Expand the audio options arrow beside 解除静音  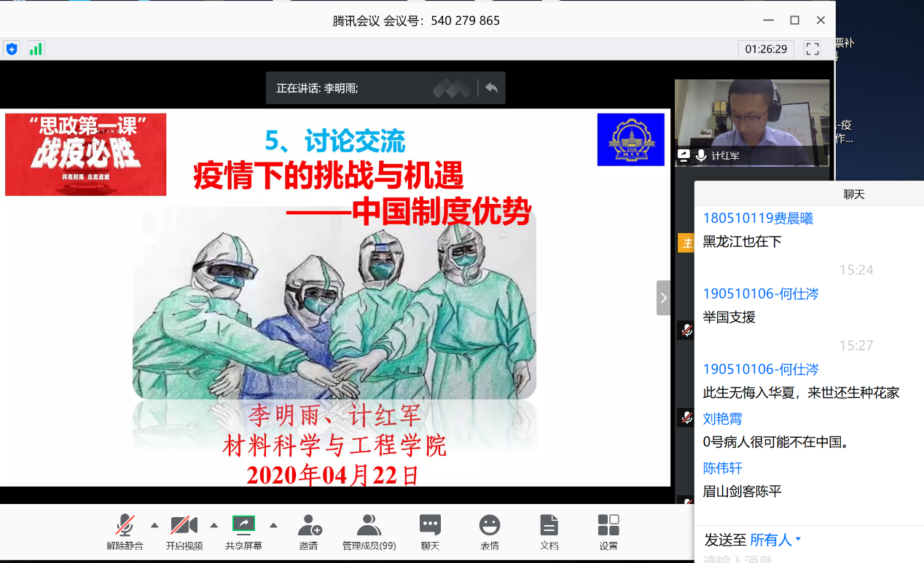pyautogui.click(x=153, y=524)
